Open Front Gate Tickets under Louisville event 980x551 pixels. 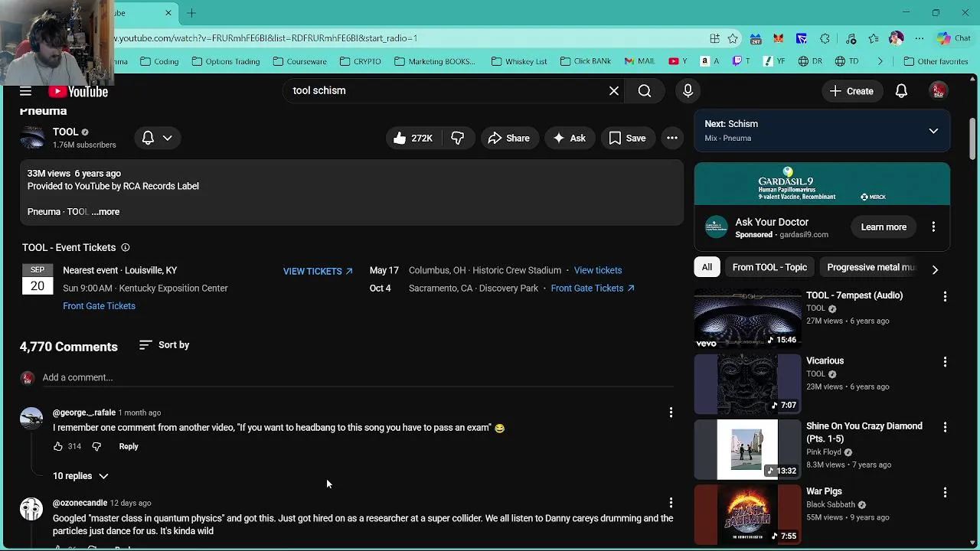[99, 306]
